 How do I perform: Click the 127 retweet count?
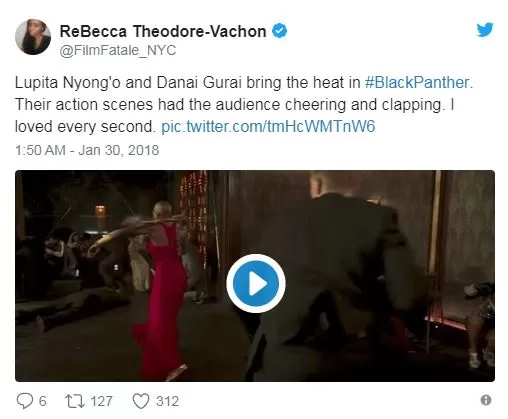click(101, 401)
